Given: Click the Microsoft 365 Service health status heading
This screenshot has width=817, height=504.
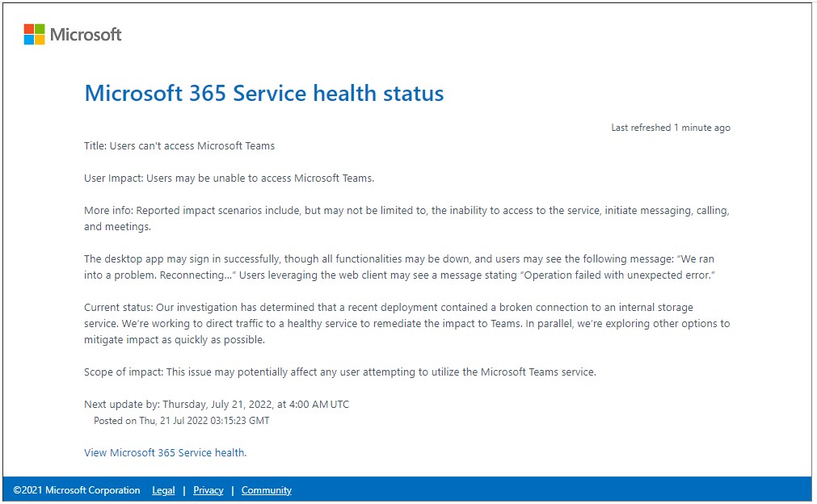Looking at the screenshot, I should [263, 93].
